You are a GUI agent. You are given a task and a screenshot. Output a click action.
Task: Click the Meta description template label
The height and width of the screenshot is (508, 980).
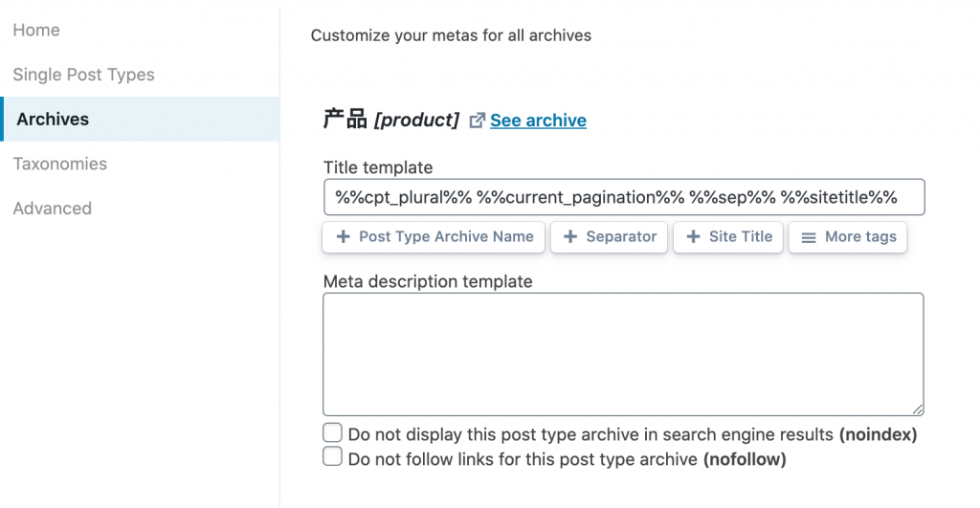(428, 281)
